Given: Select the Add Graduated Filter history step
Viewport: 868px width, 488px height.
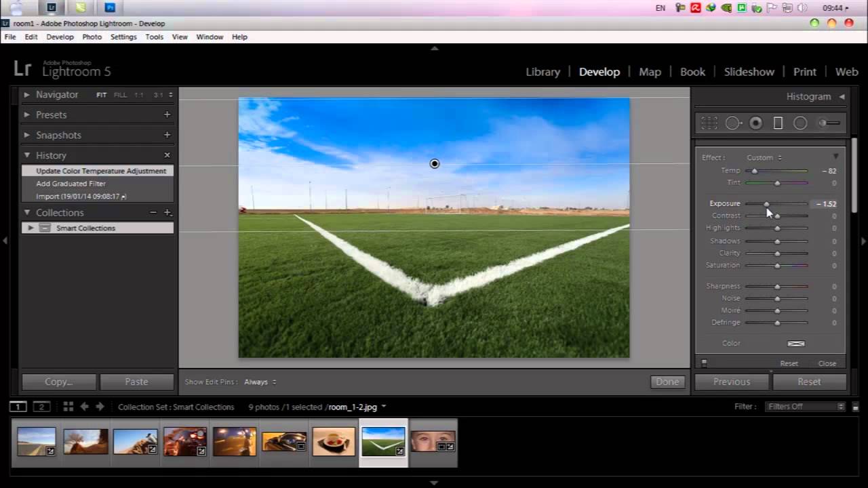Looking at the screenshot, I should [98, 184].
